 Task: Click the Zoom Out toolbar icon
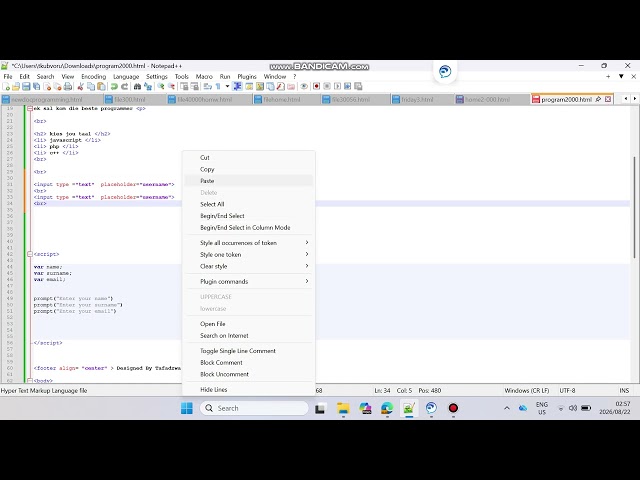171,87
